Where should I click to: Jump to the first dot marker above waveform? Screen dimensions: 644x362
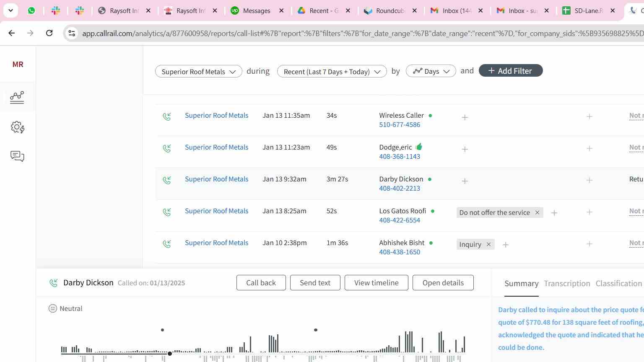click(x=162, y=330)
